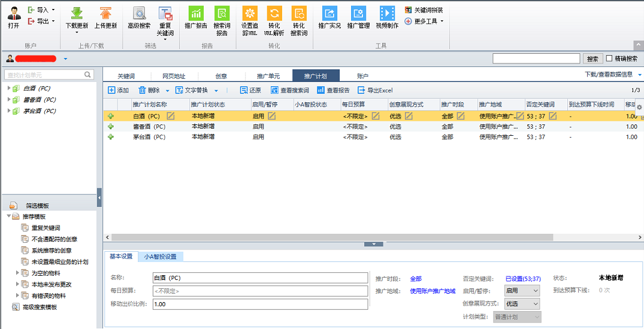The image size is (644, 329).
Task: Click the 上传更新 upload icon
Action: [105, 14]
